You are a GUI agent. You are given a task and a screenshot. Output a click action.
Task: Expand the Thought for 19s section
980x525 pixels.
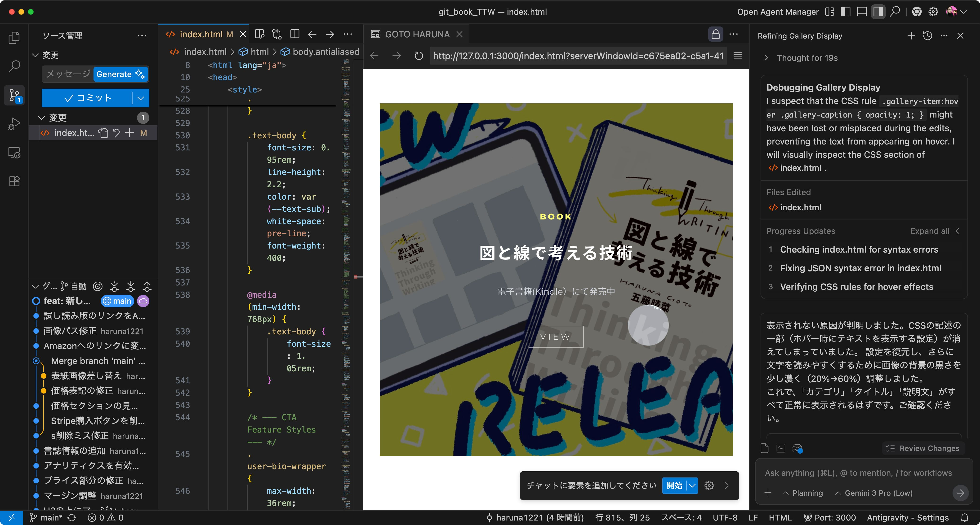[x=766, y=58]
